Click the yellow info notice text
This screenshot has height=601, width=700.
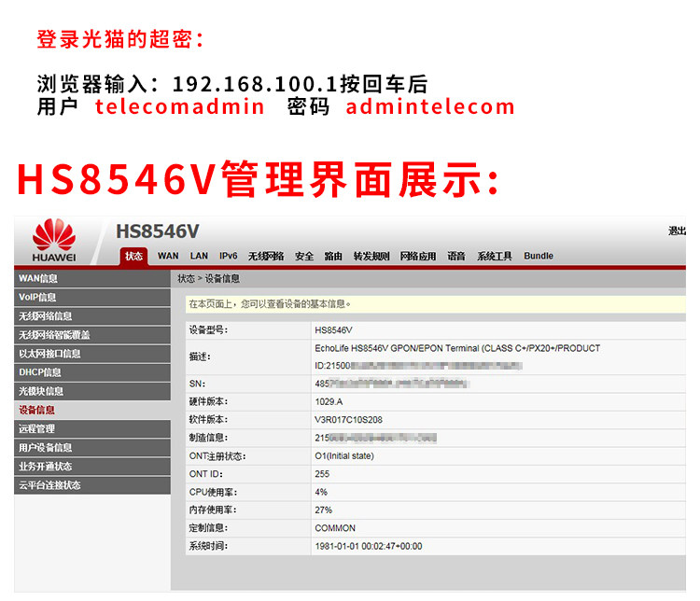click(x=270, y=304)
